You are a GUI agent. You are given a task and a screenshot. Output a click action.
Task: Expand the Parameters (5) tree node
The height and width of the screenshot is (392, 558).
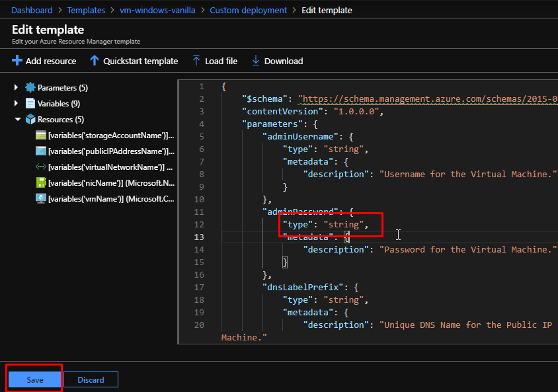[x=16, y=87]
